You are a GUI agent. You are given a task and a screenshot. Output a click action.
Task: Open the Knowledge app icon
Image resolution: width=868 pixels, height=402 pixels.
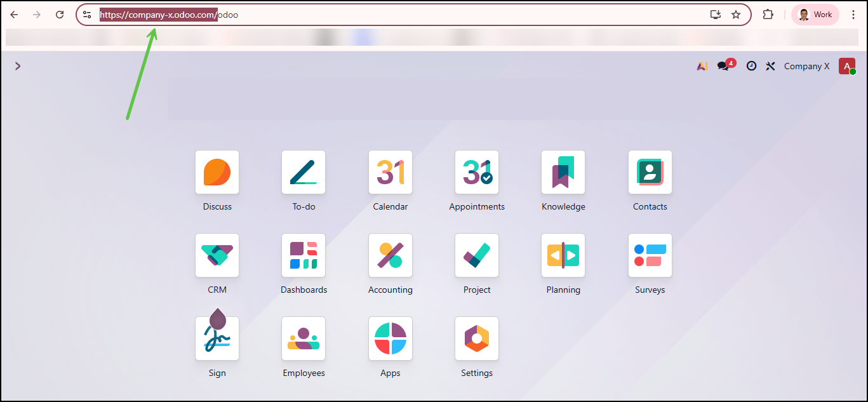(x=563, y=172)
